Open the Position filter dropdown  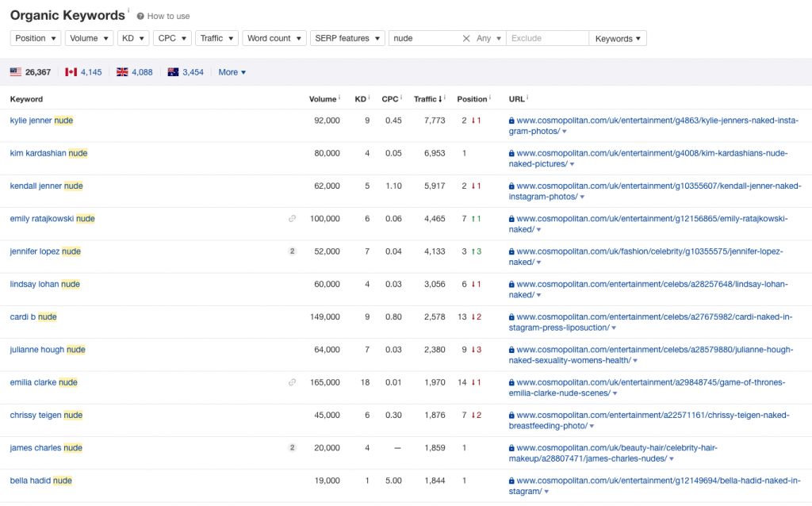[36, 38]
